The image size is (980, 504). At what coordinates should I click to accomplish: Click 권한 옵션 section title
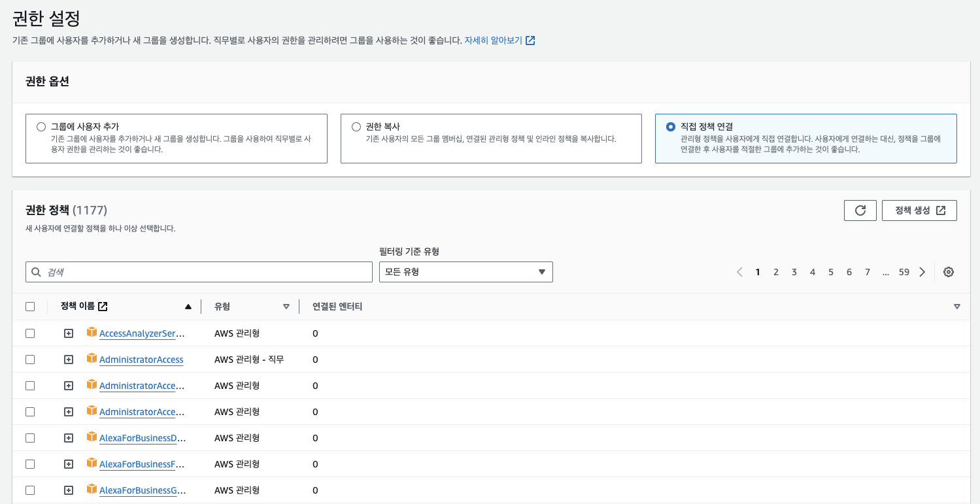(x=47, y=81)
